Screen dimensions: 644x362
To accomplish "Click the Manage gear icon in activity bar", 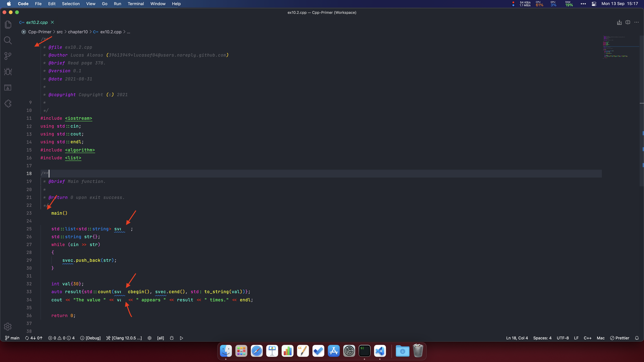I will pyautogui.click(x=8, y=326).
